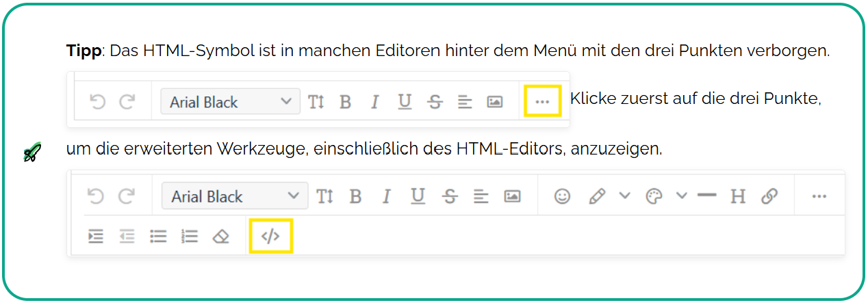Click the undo button in lower toolbar
Image resolution: width=868 pixels, height=305 pixels.
tap(96, 196)
